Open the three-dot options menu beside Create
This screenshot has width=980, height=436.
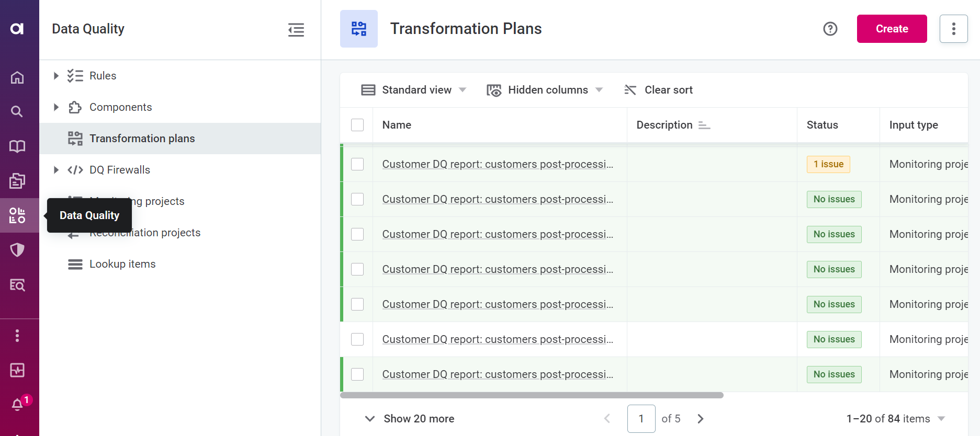953,29
